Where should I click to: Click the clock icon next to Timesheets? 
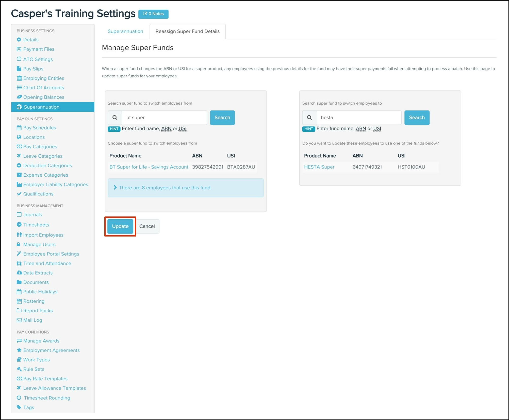click(x=19, y=225)
